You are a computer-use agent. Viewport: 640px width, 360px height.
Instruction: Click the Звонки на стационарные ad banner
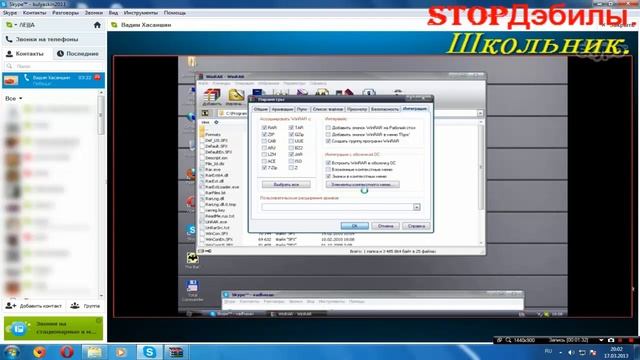53,328
